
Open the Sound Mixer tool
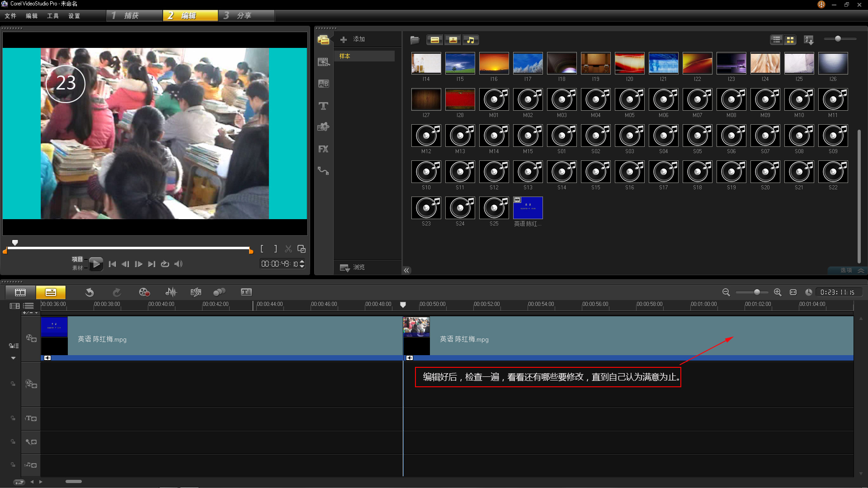tap(171, 292)
